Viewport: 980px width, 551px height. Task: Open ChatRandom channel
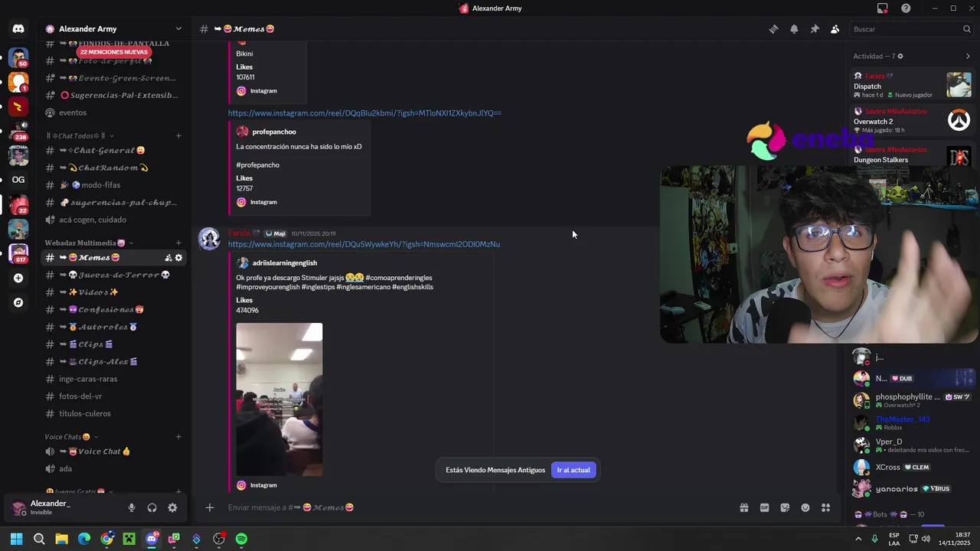coord(114,168)
